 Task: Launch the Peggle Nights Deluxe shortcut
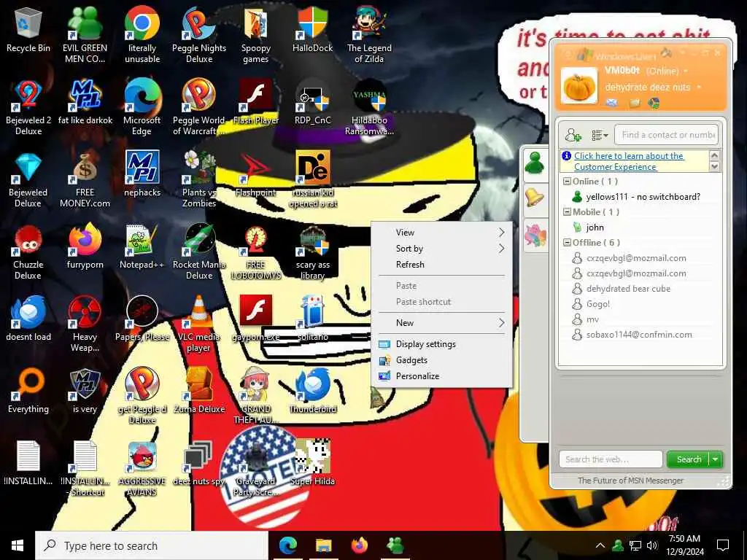(198, 34)
